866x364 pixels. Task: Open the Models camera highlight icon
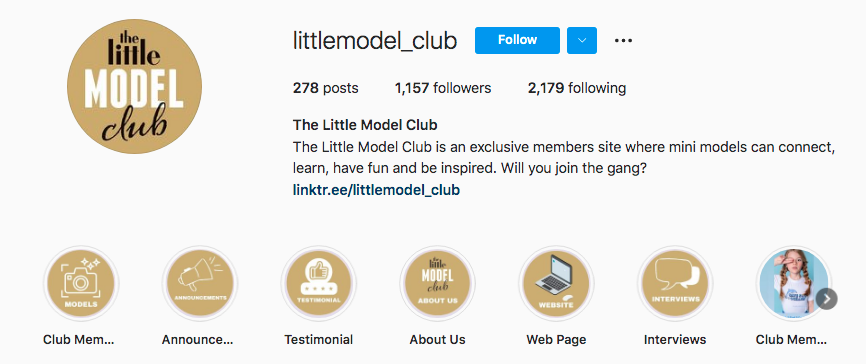pos(81,283)
